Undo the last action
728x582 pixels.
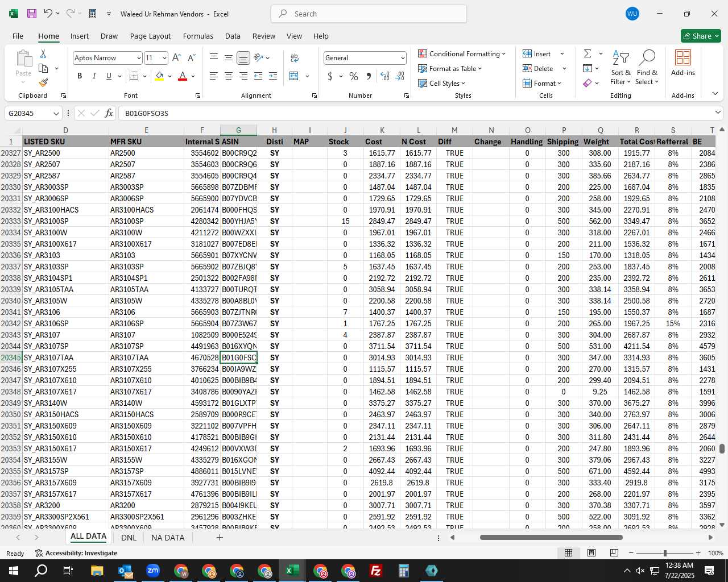(x=48, y=14)
